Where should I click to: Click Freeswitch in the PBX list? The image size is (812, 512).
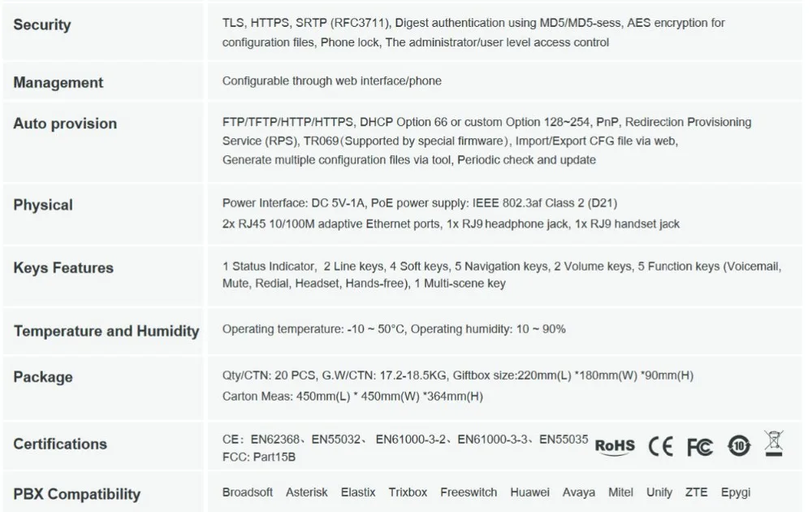coord(469,492)
